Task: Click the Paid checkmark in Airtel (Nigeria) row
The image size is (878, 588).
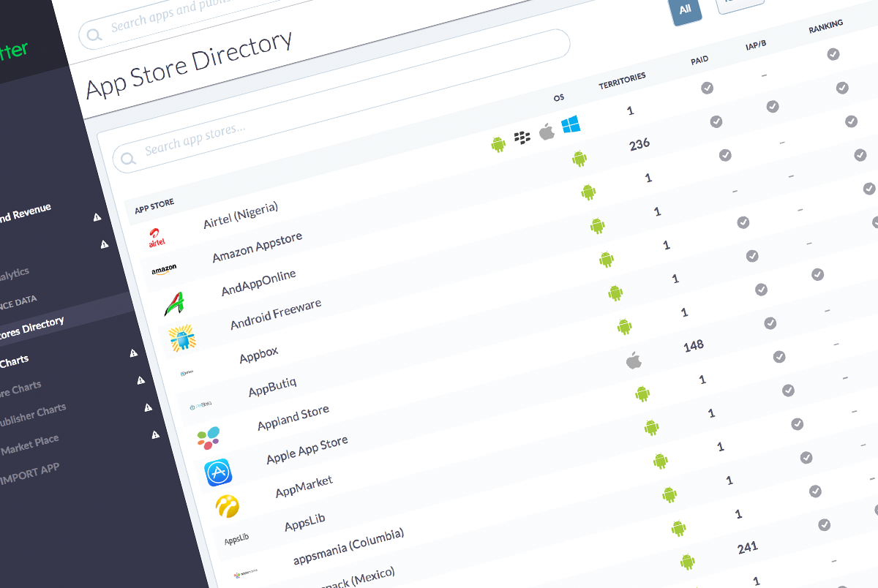Action: [x=707, y=88]
